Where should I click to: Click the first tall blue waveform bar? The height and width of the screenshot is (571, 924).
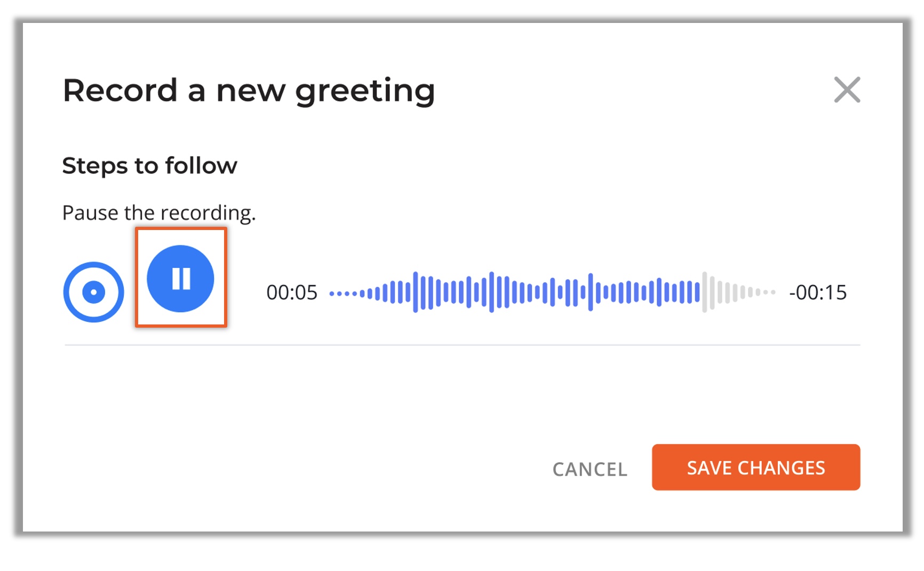tap(416, 292)
